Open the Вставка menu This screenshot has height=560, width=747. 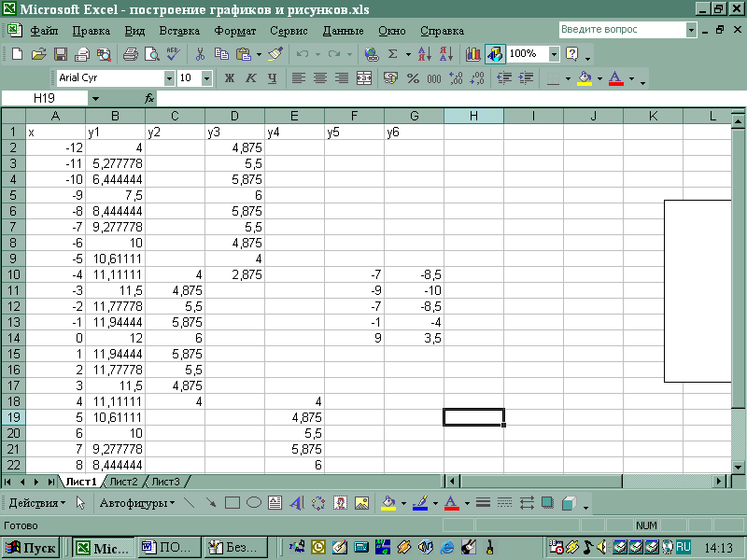point(179,31)
